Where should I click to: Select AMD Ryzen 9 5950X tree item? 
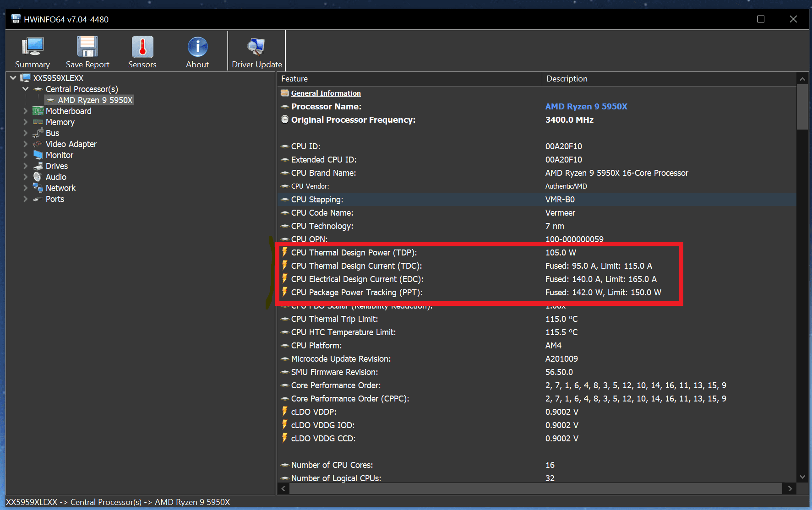pyautogui.click(x=95, y=100)
